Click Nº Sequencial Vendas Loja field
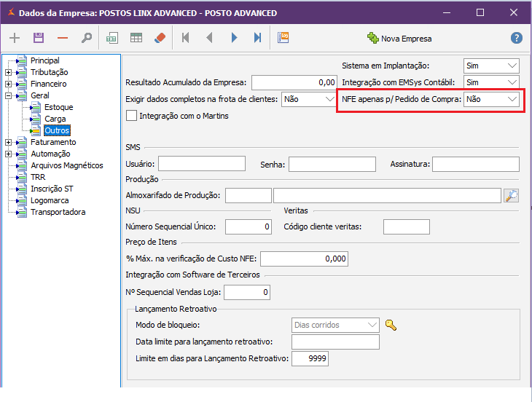This screenshot has height=402, width=532. point(247,293)
